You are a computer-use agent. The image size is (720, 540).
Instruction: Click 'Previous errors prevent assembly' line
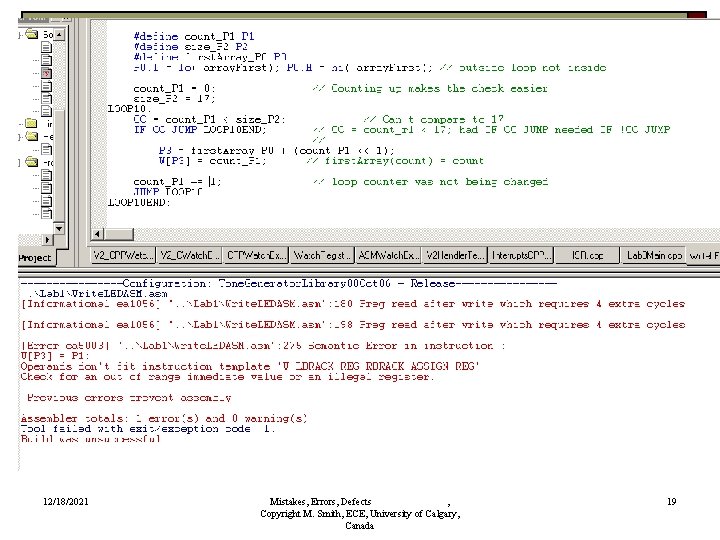click(x=129, y=398)
